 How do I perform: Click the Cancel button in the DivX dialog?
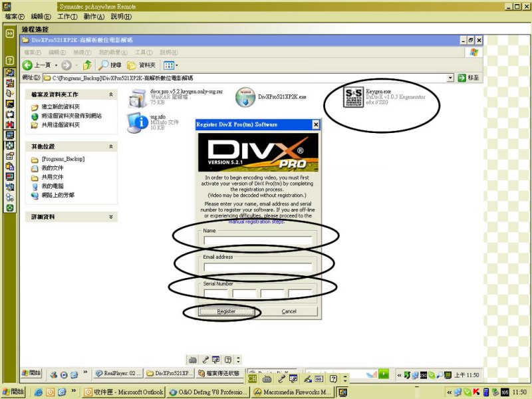point(289,311)
